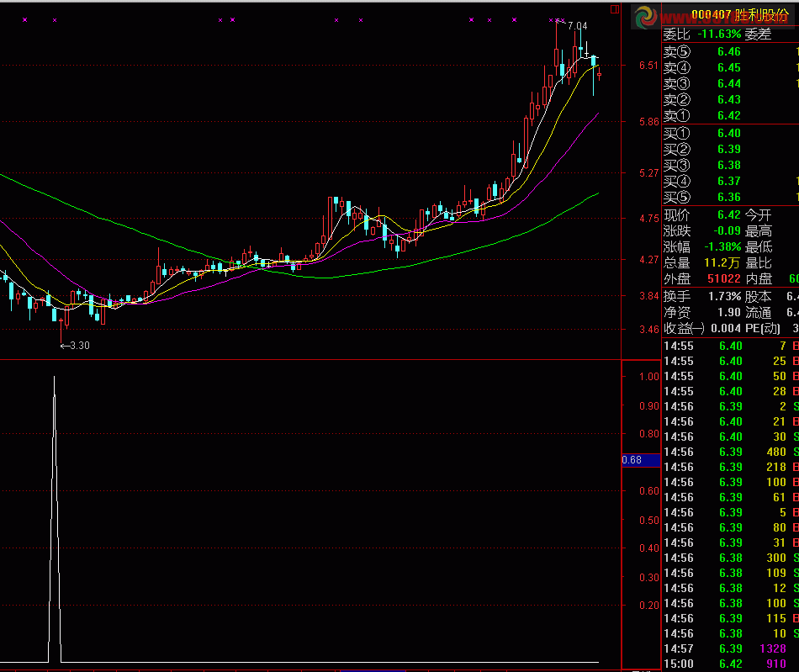The height and width of the screenshot is (672, 799).
Task: Select the 14:55 tick with volume 7
Action: pyautogui.click(x=731, y=346)
